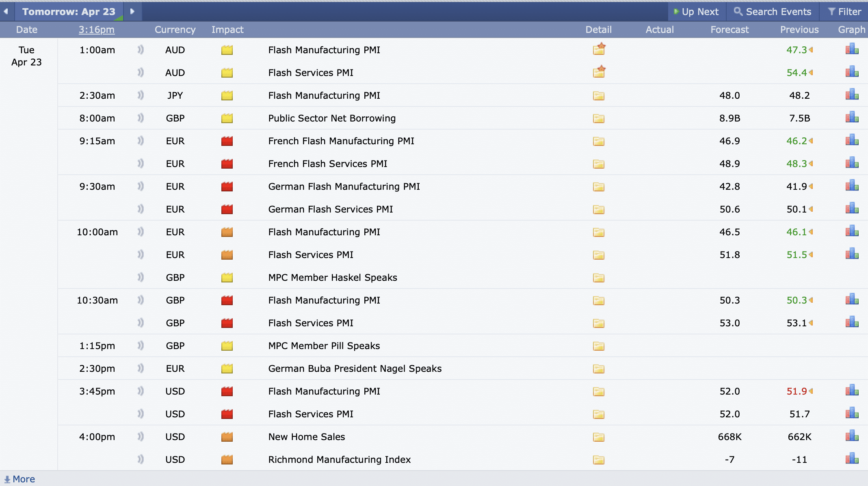
Task: Click the Public Sector Net Borrowing event name
Action: point(332,118)
